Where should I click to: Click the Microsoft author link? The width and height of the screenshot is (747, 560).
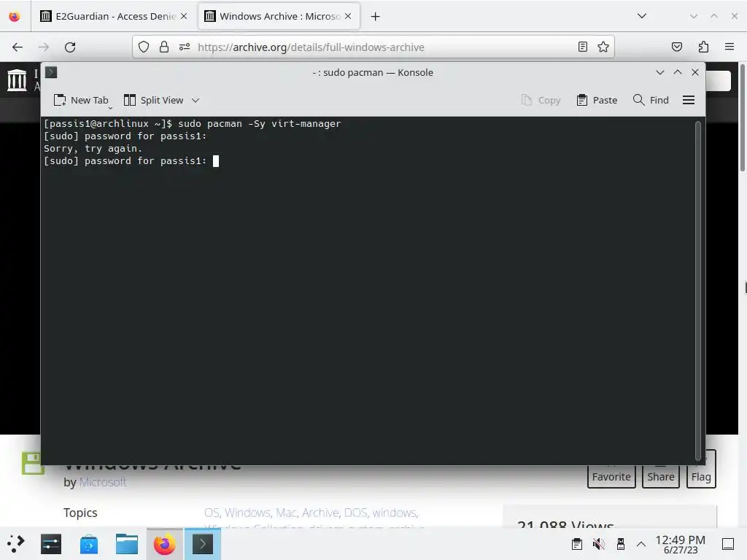click(x=103, y=482)
